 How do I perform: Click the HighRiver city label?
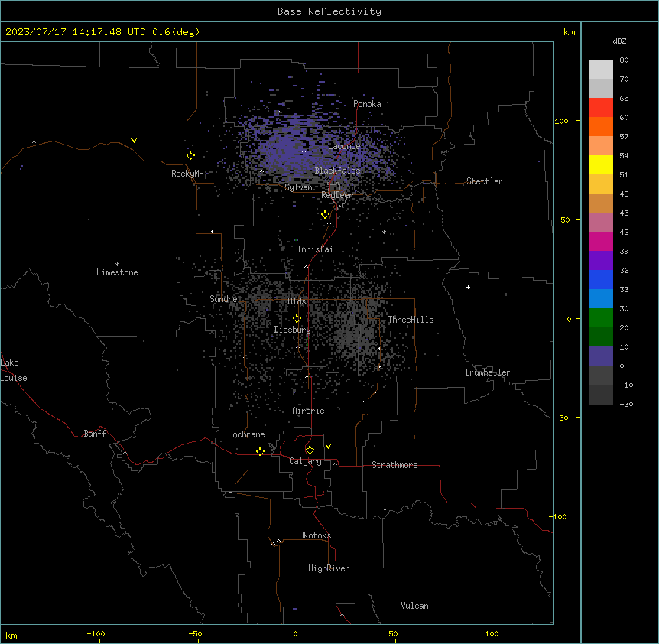point(329,568)
